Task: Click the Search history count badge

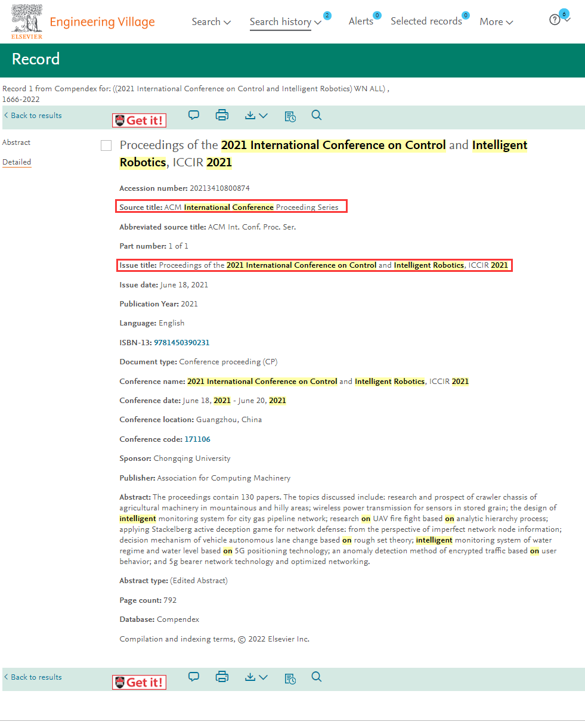Action: (x=327, y=15)
